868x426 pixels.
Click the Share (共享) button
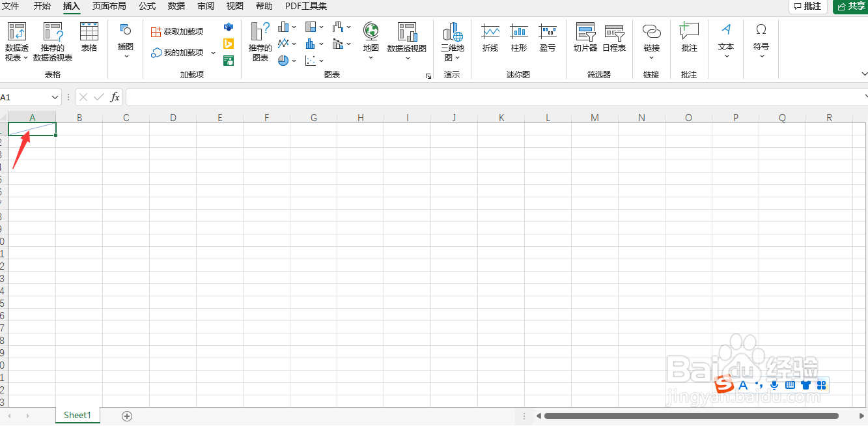click(850, 6)
